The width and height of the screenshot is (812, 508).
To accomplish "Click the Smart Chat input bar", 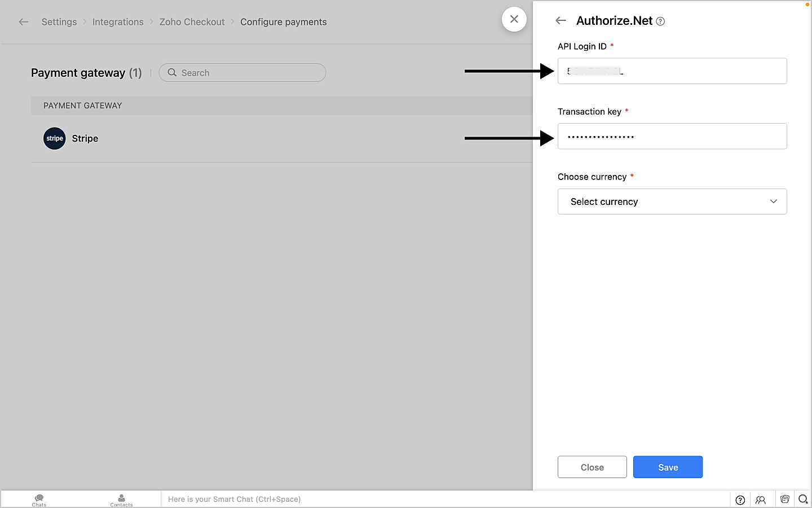I will pos(445,500).
